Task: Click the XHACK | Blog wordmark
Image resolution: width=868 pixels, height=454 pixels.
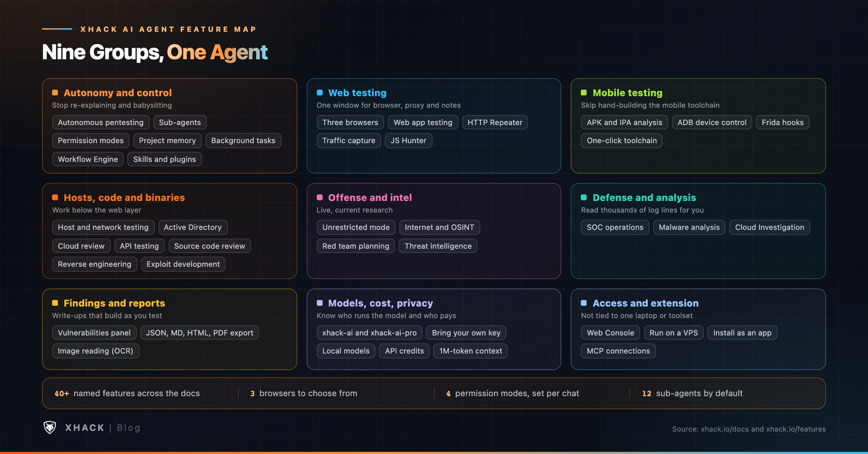Action: [103, 428]
